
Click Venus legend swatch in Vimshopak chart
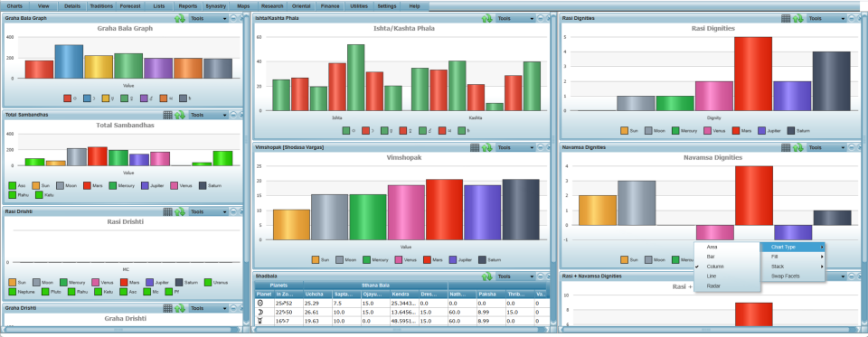[x=399, y=260]
